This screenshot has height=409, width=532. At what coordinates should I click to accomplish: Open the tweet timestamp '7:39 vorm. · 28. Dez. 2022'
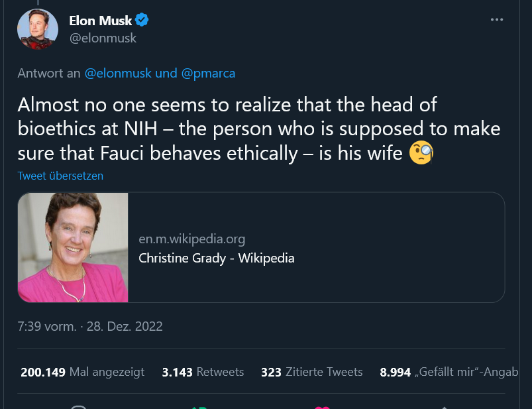(x=90, y=326)
